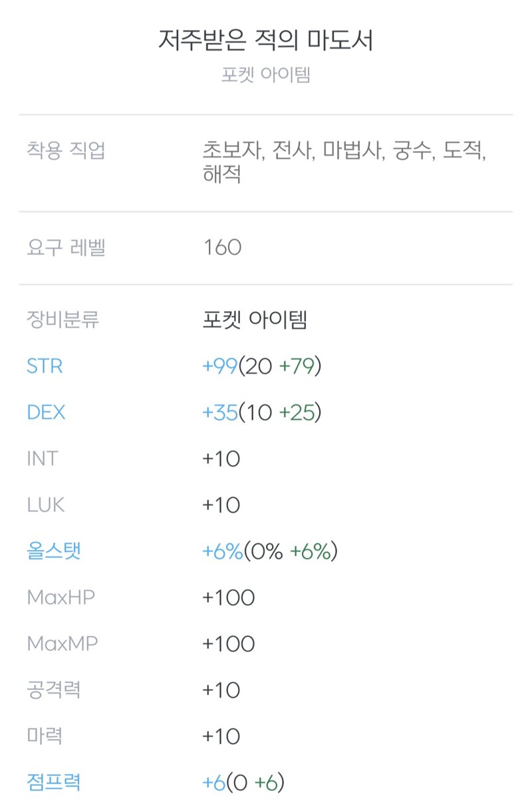
Task: Select the 요구 레벨 label
Action: coord(66,248)
